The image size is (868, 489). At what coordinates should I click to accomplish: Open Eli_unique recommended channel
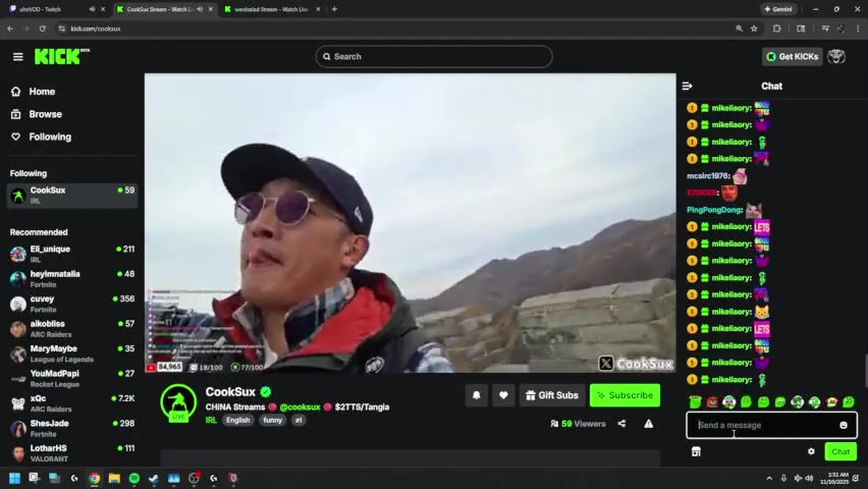pyautogui.click(x=72, y=254)
